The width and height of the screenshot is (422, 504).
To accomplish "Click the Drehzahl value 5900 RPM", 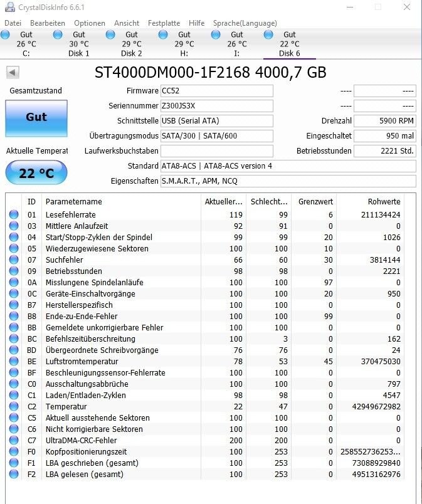I will click(385, 121).
